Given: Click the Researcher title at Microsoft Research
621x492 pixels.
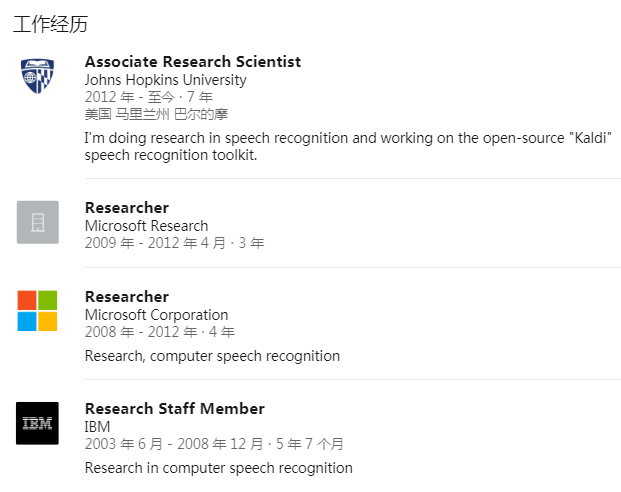Looking at the screenshot, I should (126, 208).
